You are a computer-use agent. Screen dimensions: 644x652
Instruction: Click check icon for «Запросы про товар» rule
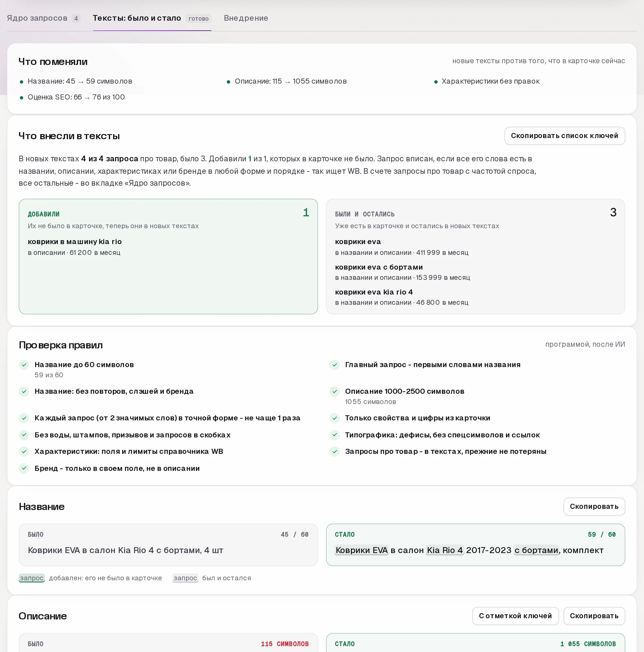coord(334,452)
